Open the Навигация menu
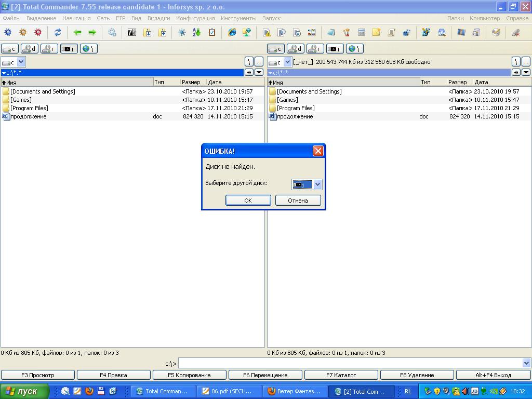This screenshot has width=532, height=399. tap(76, 18)
